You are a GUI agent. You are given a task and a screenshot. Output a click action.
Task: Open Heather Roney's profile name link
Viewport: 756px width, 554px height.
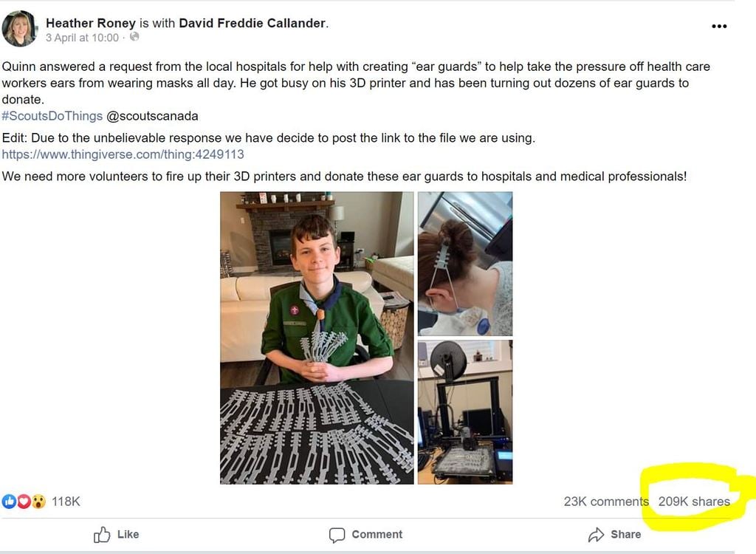pos(91,23)
